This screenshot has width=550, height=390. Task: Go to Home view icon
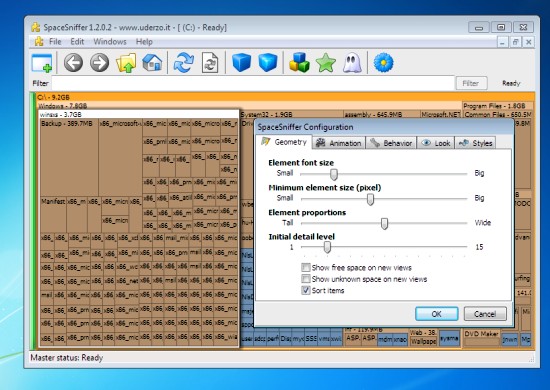click(x=152, y=63)
